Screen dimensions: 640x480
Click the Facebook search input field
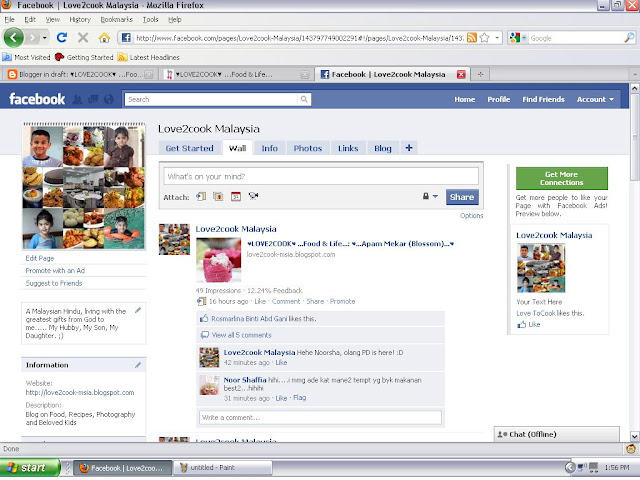(211, 99)
